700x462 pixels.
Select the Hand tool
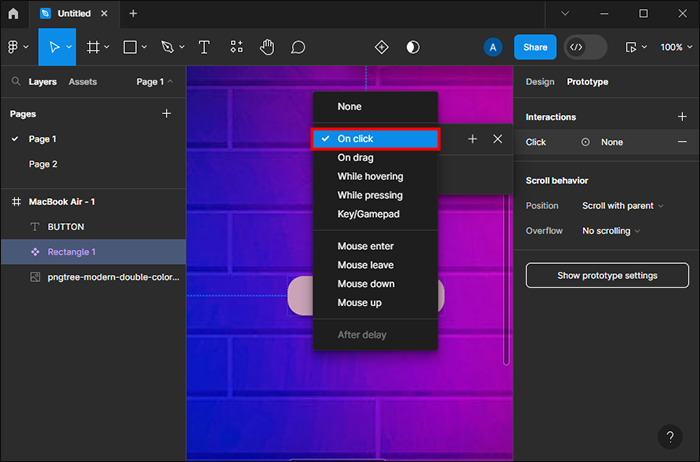coord(267,47)
